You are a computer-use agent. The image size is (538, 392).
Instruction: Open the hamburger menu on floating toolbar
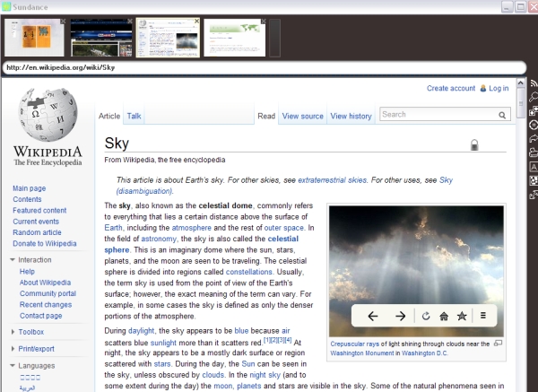pos(483,315)
